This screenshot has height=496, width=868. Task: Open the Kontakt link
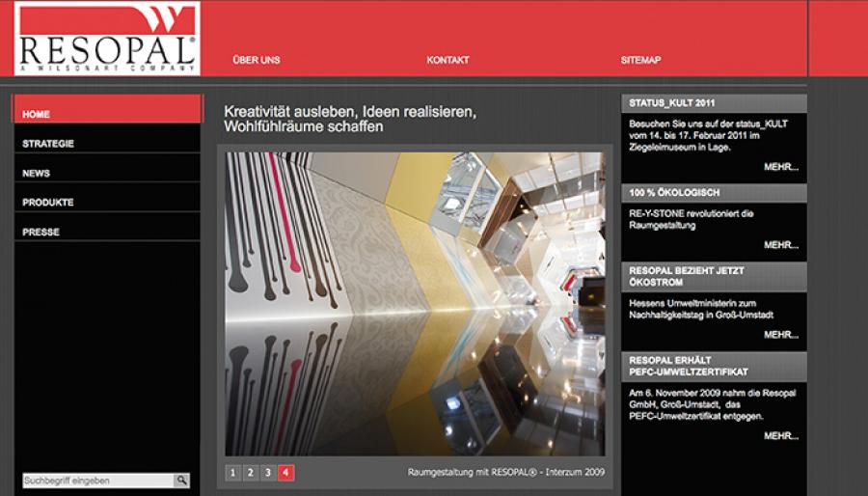coord(448,60)
